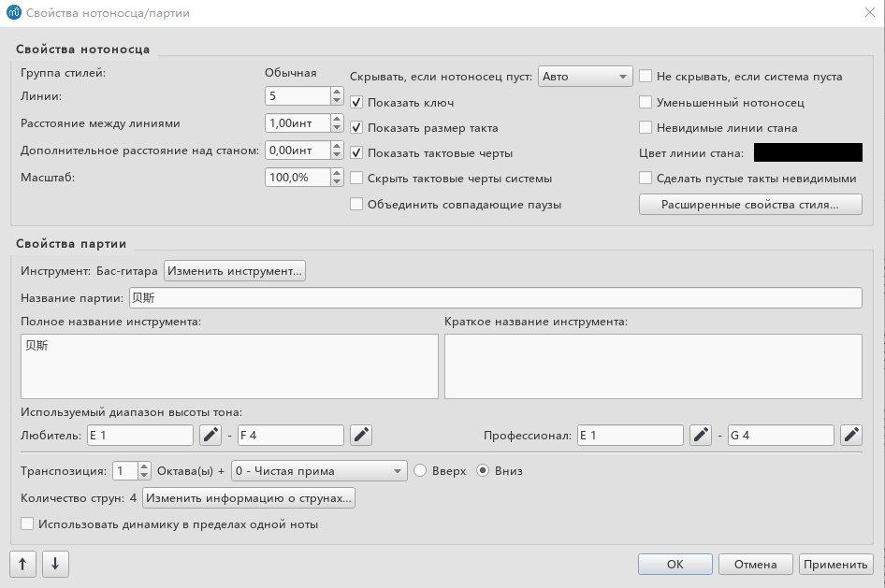
Task: Click pencil icon next to professional range E 1
Action: (700, 435)
